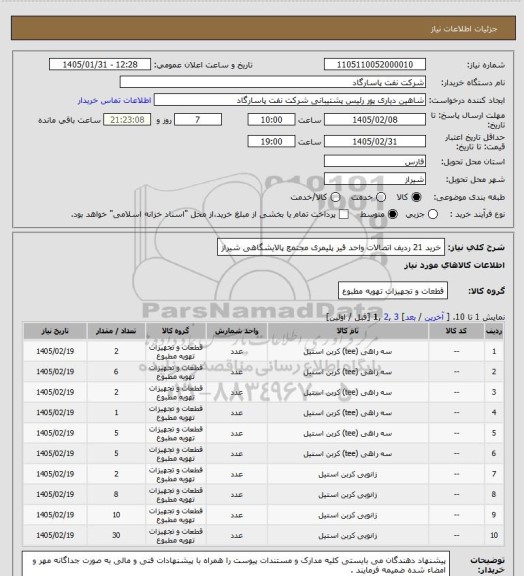Select the کالا radio button
Image resolution: width=524 pixels, height=576 pixels.
coord(416,197)
